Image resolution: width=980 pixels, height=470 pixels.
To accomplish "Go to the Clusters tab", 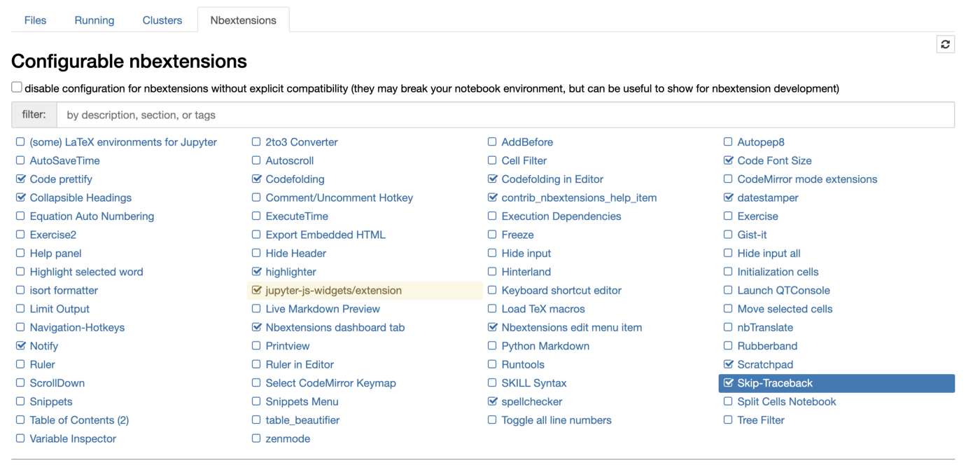I will [x=162, y=20].
